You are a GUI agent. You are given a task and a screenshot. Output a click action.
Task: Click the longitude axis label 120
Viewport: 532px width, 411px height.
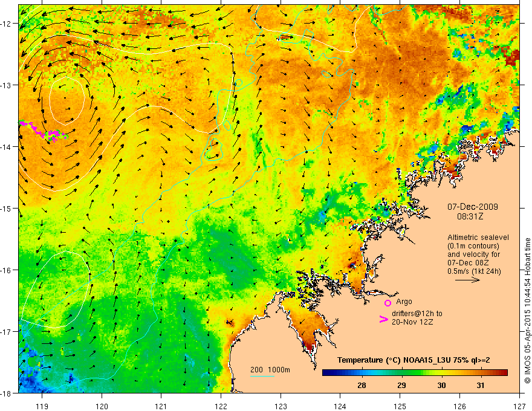pos(102,406)
